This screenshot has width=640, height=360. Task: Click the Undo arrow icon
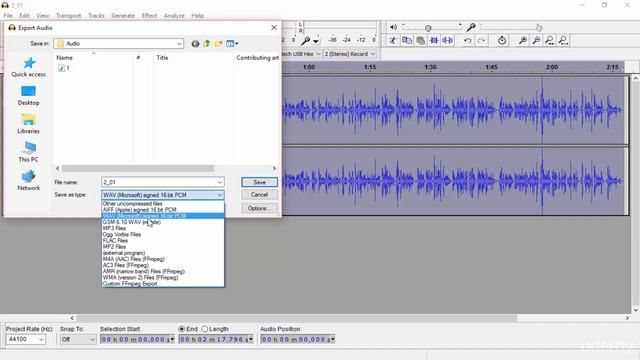coord(468,40)
